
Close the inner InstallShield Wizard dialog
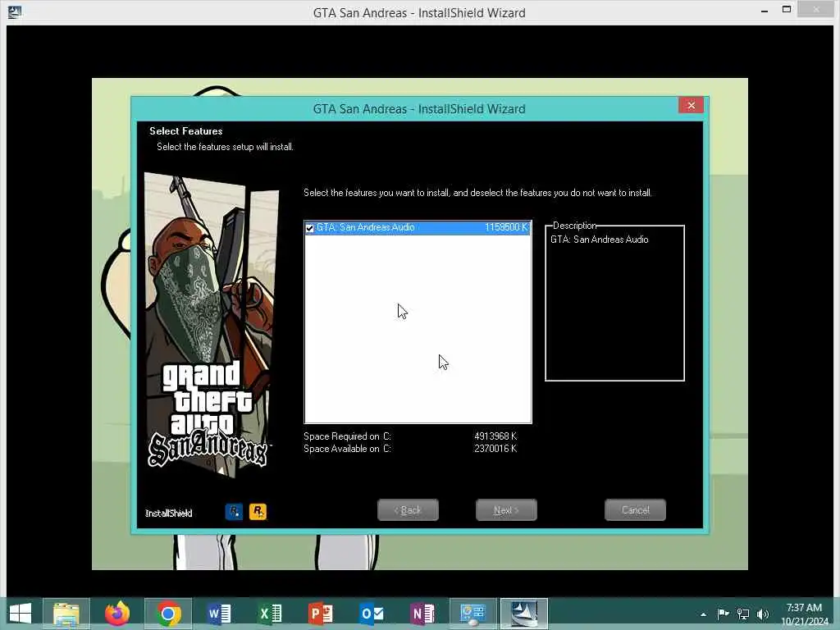tap(691, 106)
